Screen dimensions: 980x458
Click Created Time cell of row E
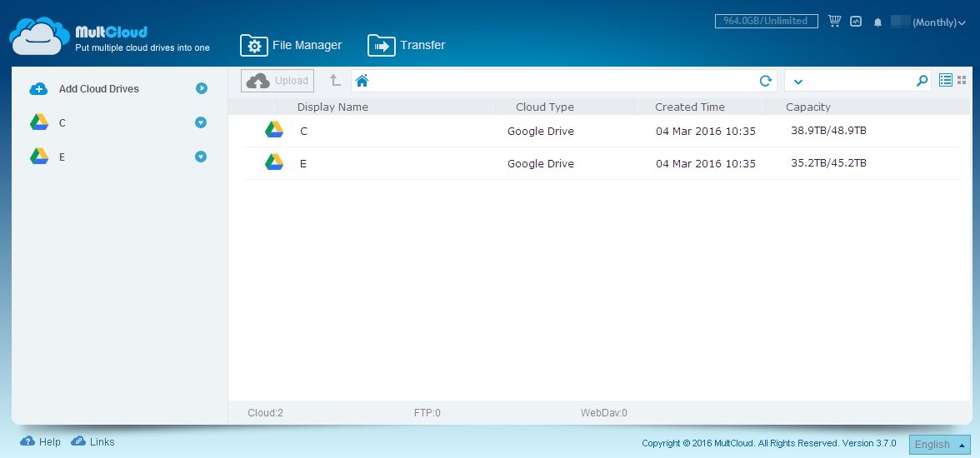click(706, 164)
